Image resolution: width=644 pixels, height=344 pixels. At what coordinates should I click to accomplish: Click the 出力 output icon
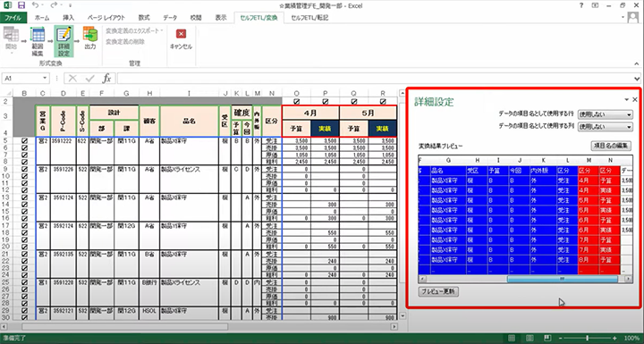[90, 38]
